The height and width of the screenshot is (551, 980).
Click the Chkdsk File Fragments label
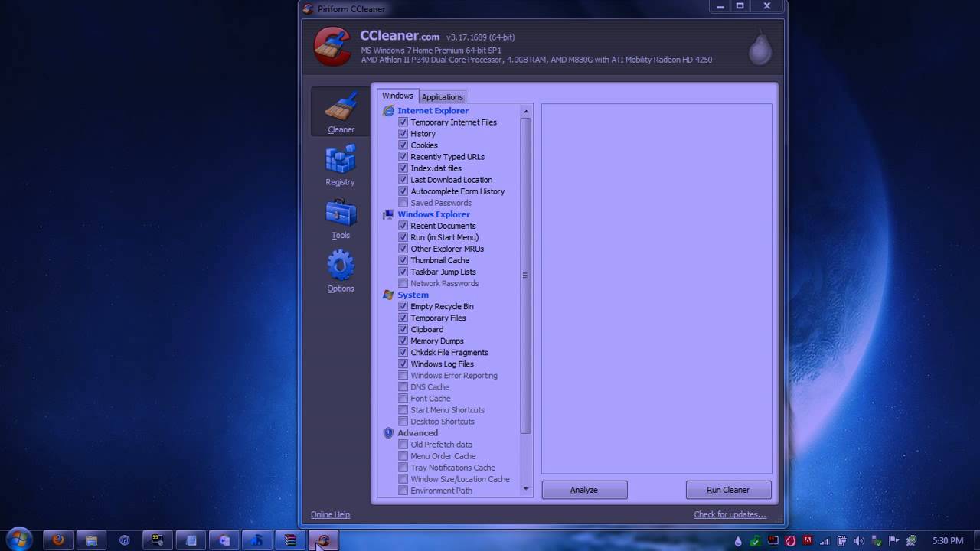tap(449, 353)
